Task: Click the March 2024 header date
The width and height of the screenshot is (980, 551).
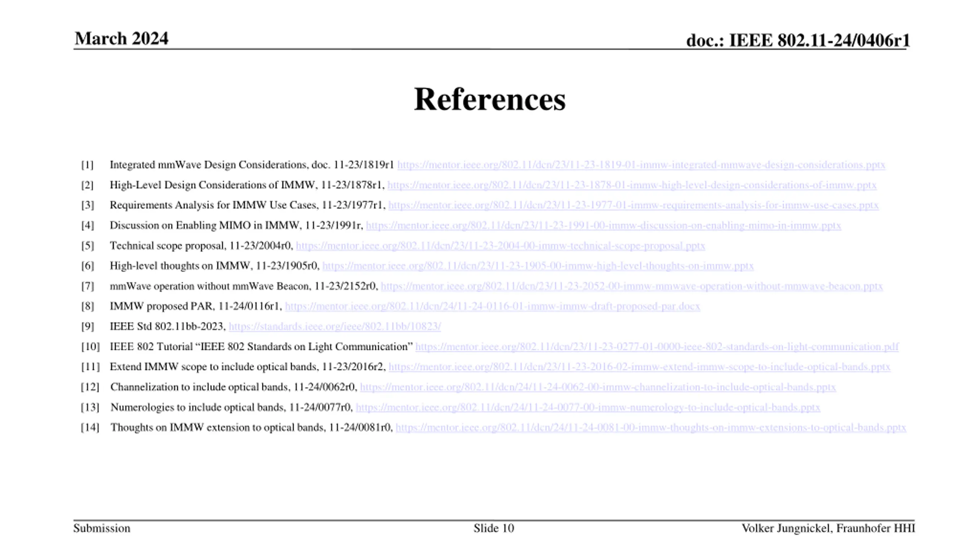Action: [121, 38]
